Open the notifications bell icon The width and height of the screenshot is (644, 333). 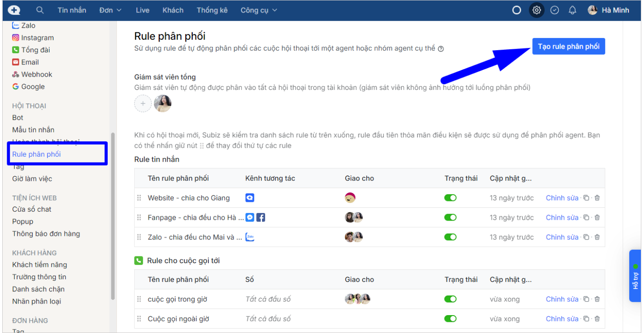pyautogui.click(x=572, y=10)
